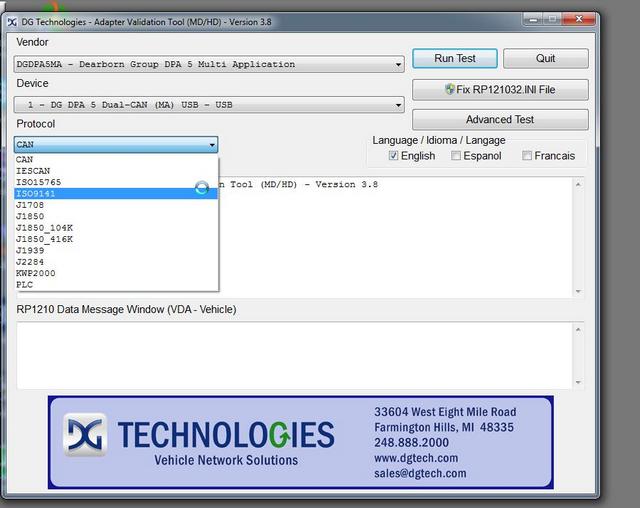Collapse the Protocol combo box arrow
This screenshot has height=508, width=640.
[212, 145]
